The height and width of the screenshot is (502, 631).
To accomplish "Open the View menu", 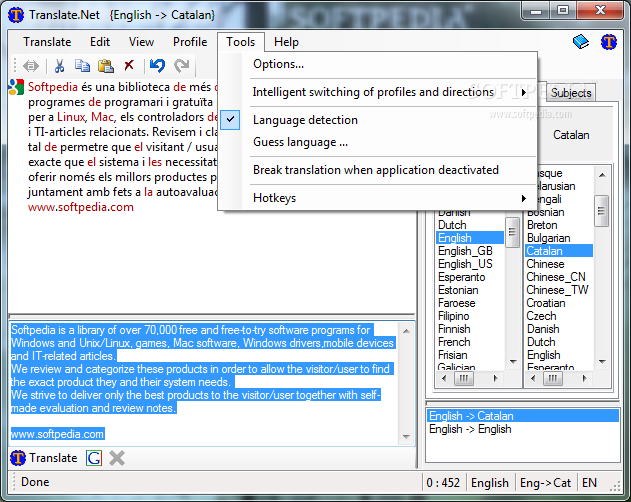I will 141,42.
